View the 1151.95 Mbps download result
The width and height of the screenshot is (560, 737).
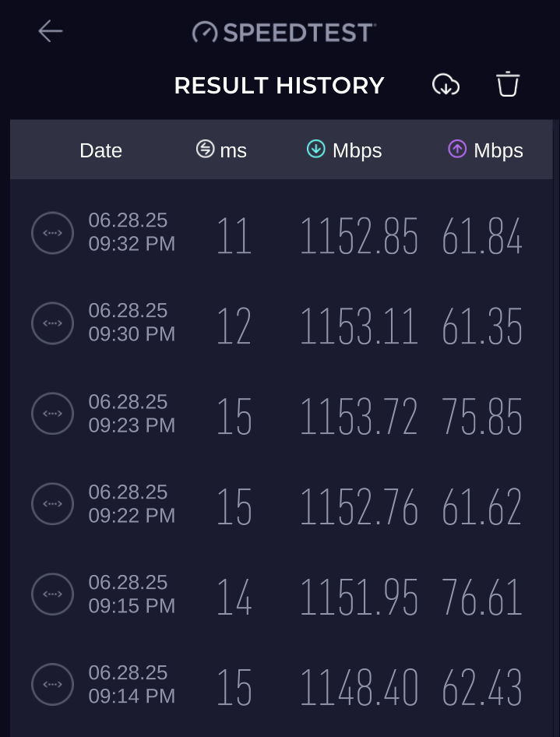[x=359, y=597]
